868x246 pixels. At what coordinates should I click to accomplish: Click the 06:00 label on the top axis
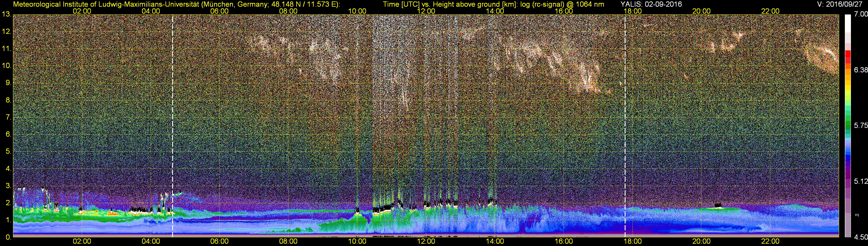pos(219,11)
